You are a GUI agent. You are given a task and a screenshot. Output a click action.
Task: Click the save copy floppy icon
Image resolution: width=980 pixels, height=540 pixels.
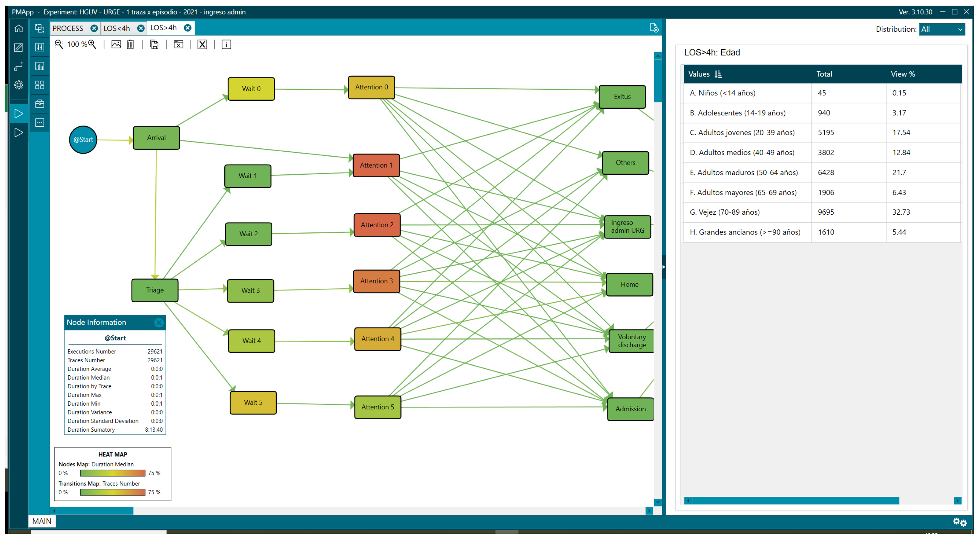pyautogui.click(x=154, y=44)
